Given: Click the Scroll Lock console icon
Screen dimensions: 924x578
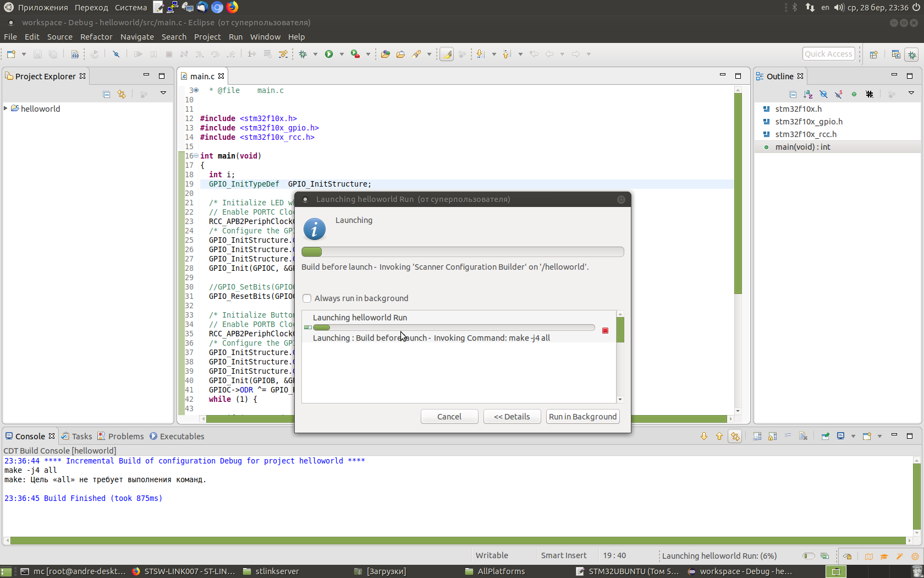Looking at the screenshot, I should click(x=772, y=436).
